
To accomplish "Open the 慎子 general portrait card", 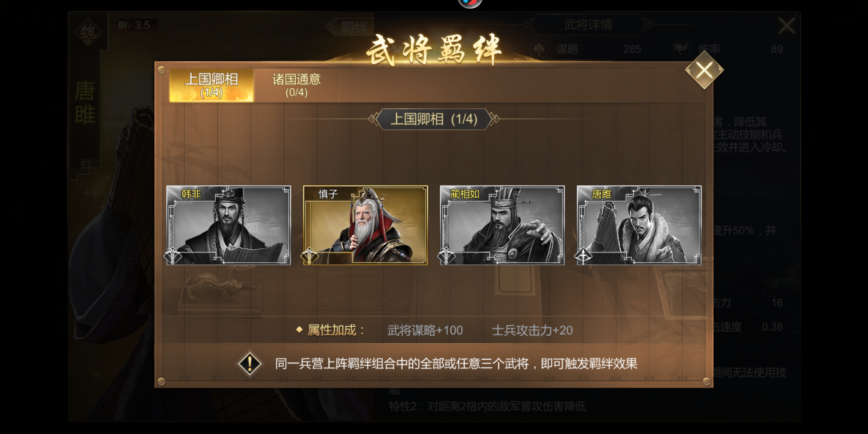I will pyautogui.click(x=365, y=225).
